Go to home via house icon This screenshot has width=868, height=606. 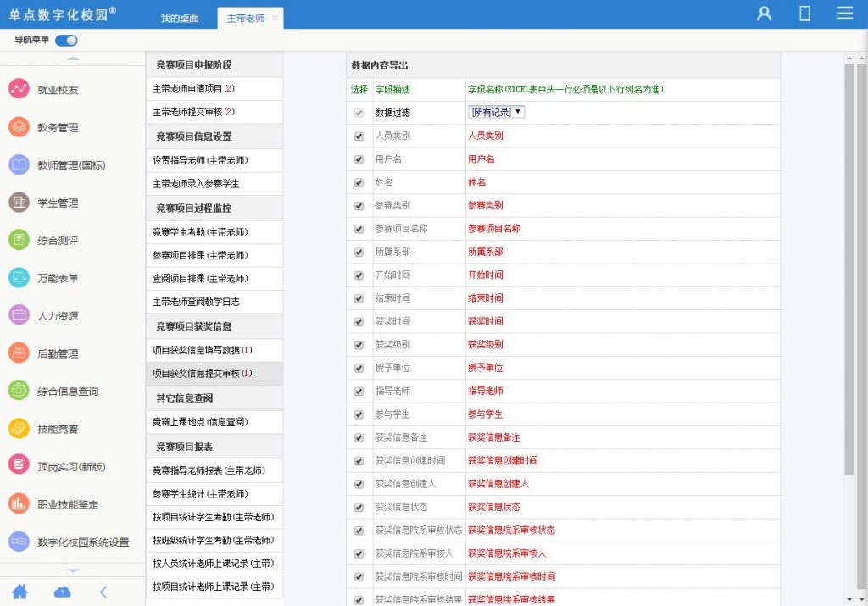(x=20, y=592)
